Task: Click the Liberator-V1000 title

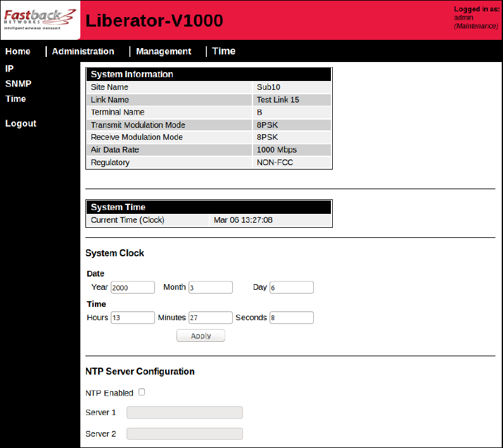Action: (x=154, y=20)
